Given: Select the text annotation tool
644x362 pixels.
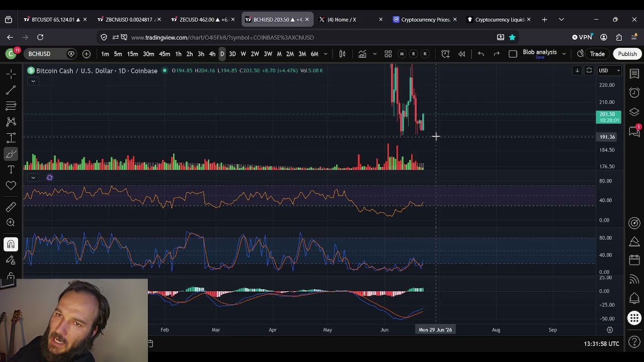Looking at the screenshot, I should click(11, 170).
